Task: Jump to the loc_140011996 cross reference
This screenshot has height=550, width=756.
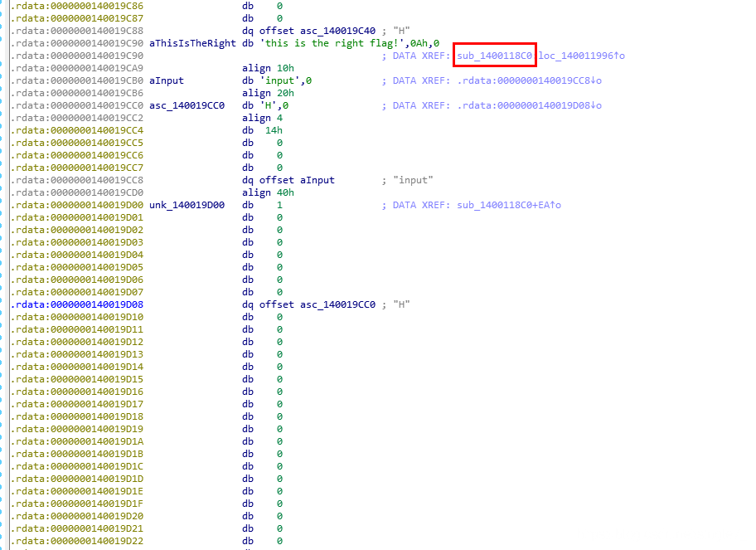Action: 581,56
